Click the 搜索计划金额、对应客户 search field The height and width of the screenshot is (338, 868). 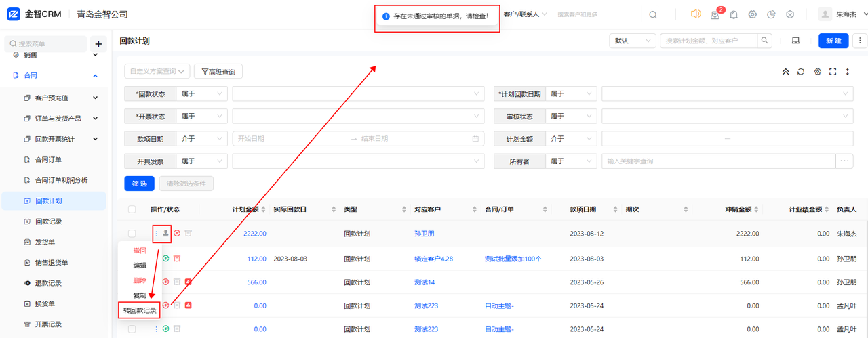point(709,41)
